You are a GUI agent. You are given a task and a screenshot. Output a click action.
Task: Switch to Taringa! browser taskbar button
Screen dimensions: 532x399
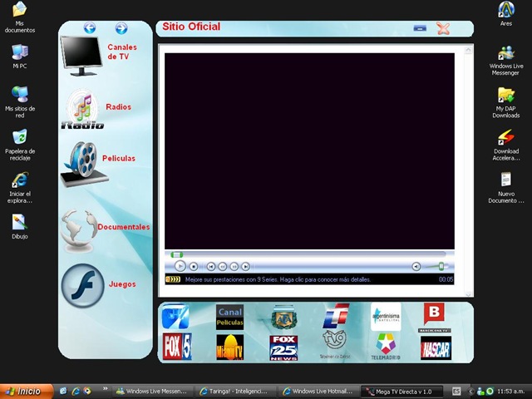click(x=235, y=392)
